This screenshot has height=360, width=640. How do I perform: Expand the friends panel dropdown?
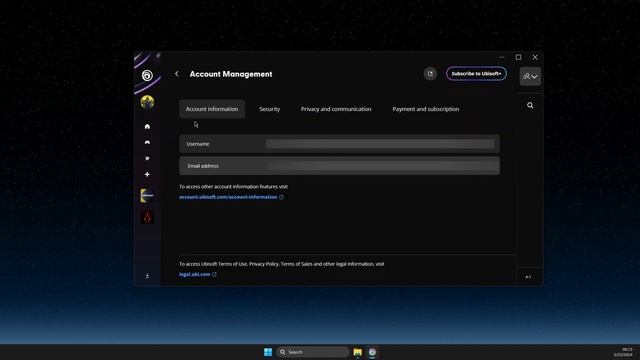tap(530, 76)
